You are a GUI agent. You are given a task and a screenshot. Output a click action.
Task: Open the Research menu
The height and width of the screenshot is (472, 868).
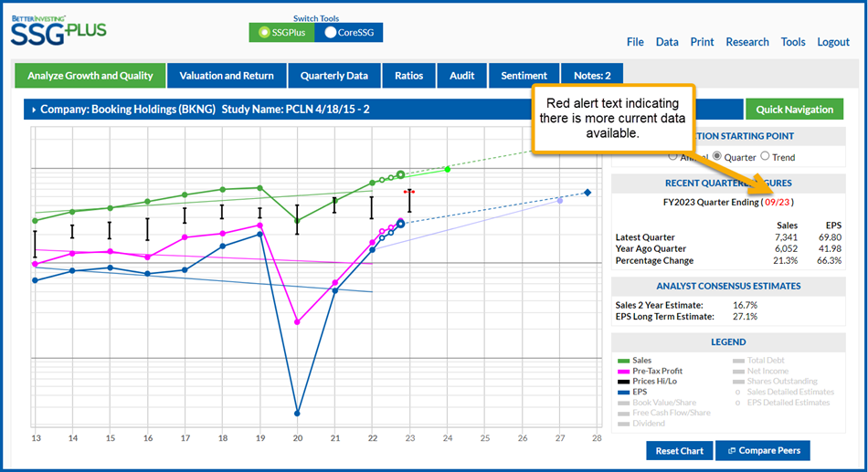coord(747,42)
